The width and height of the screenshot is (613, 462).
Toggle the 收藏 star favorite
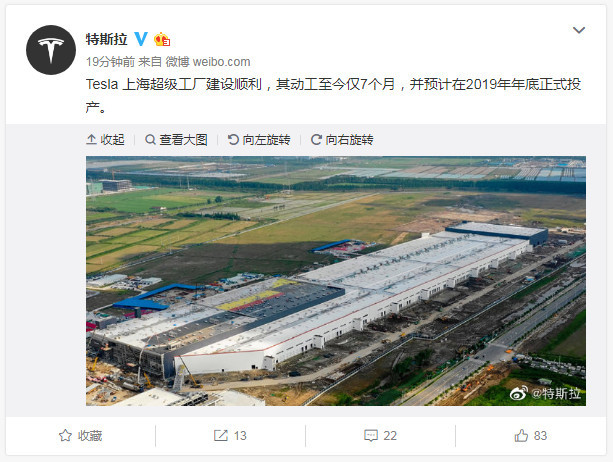coord(81,435)
